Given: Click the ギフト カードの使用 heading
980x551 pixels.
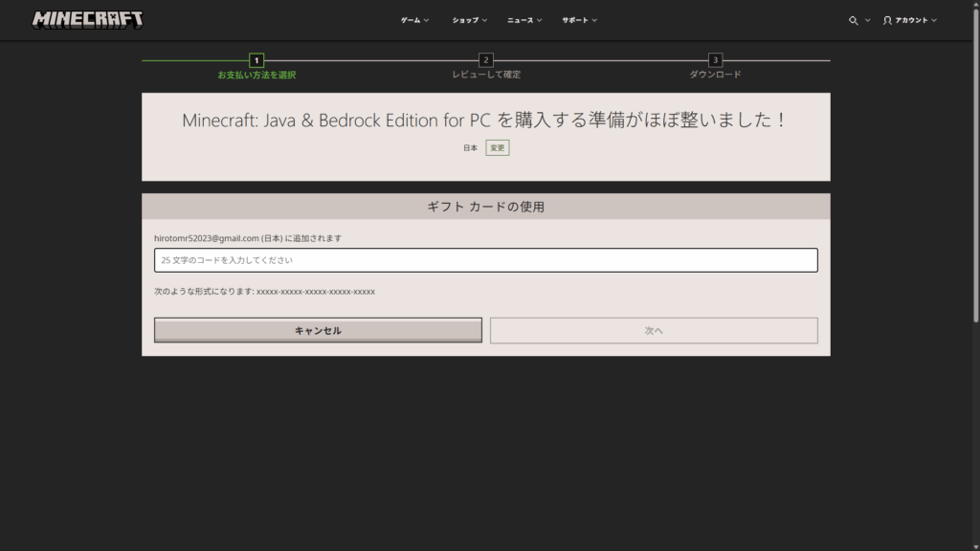Looking at the screenshot, I should click(485, 207).
